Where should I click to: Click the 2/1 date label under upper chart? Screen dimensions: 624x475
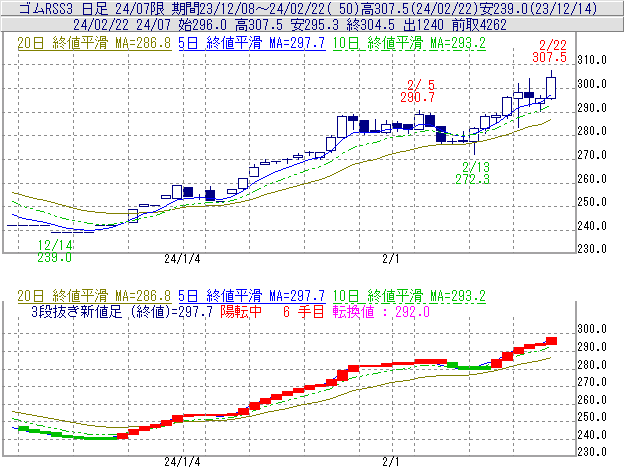(390, 259)
